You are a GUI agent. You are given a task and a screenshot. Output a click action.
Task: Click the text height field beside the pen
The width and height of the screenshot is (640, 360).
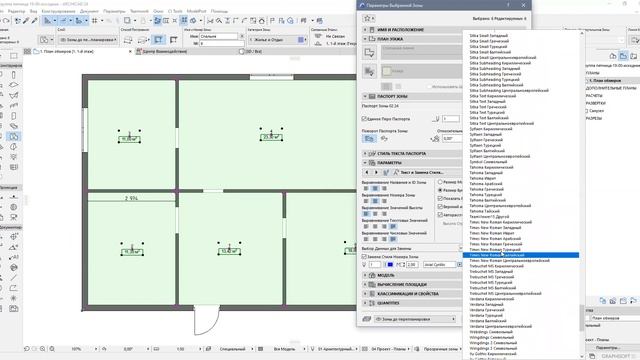[411, 264]
